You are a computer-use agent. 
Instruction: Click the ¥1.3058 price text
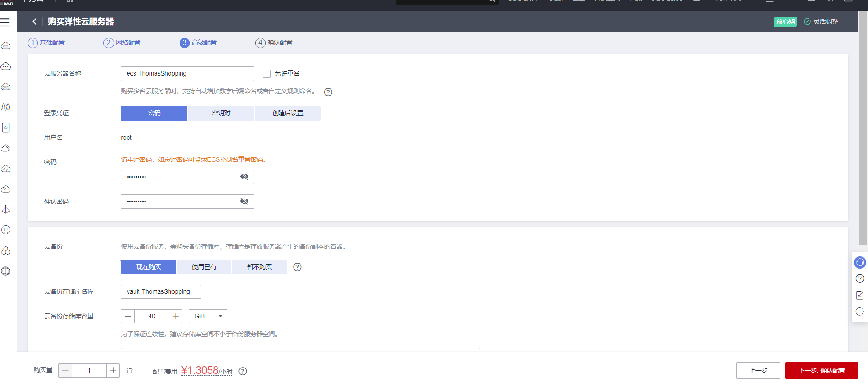[200, 371]
